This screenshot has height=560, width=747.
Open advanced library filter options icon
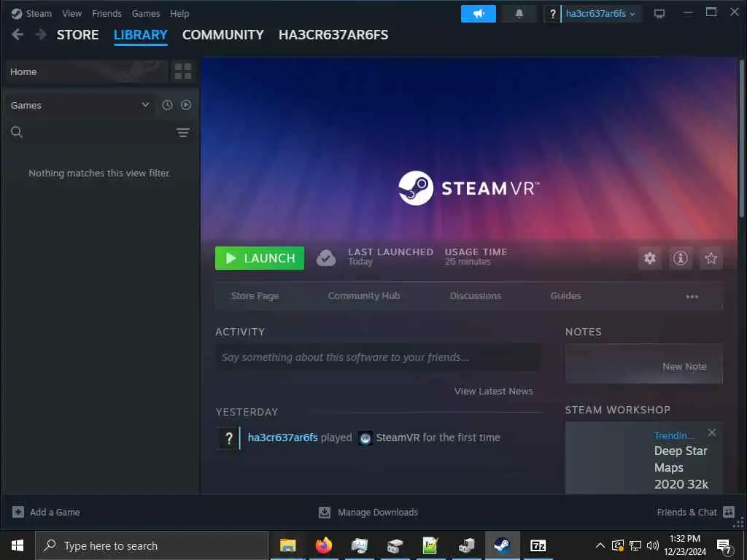183,133
